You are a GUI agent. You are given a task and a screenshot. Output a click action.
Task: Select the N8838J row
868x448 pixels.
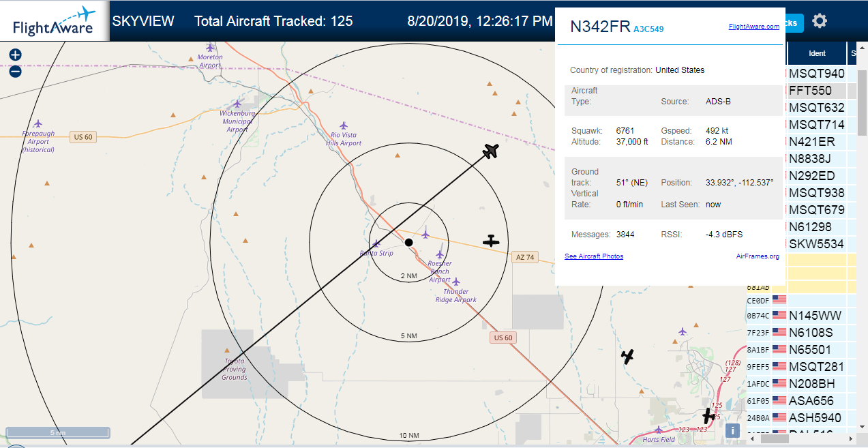[x=817, y=159]
